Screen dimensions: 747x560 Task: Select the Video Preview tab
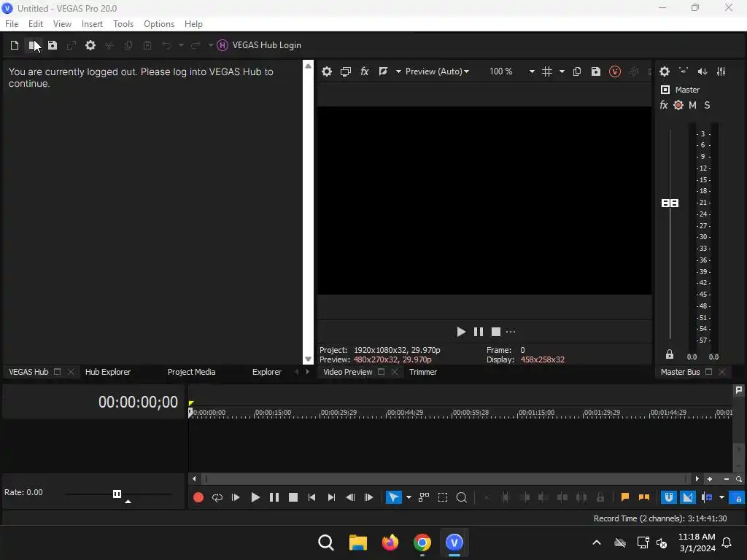pos(348,372)
